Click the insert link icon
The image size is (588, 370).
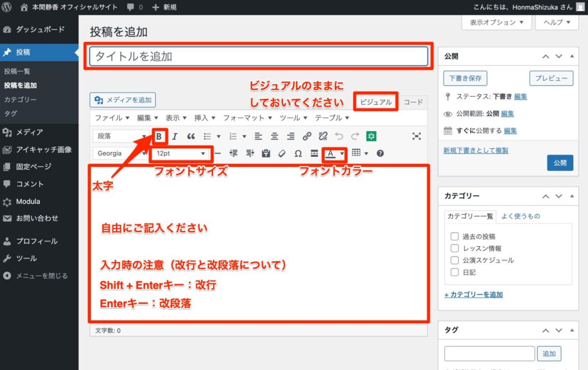pos(307,137)
